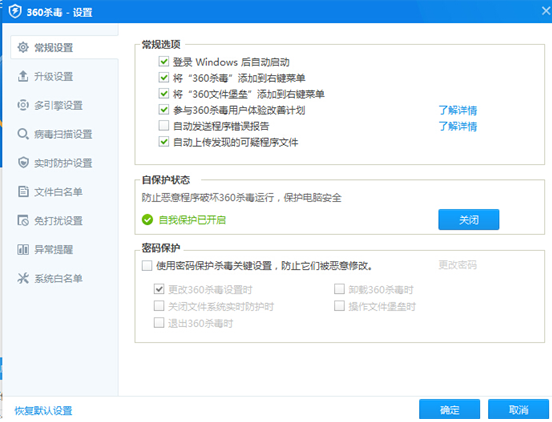
Task: Toggle 将"360杀毒"添加到右键菜单 checkbox
Action: (x=164, y=77)
